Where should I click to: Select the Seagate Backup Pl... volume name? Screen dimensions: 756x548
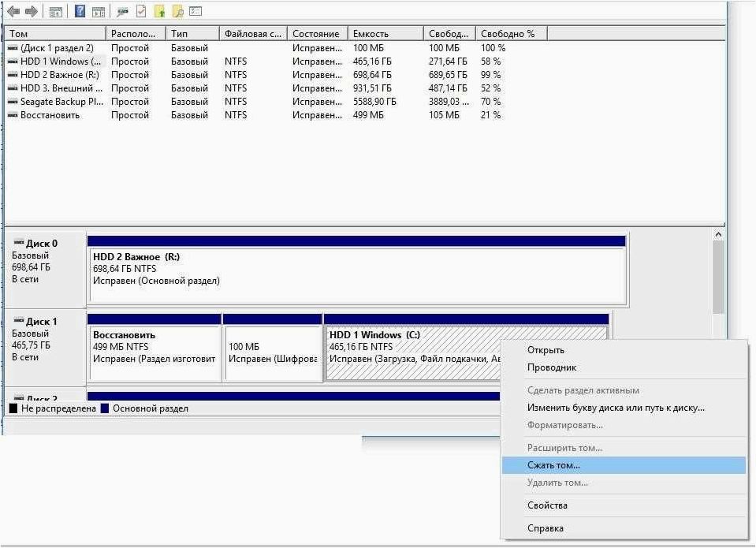(61, 102)
